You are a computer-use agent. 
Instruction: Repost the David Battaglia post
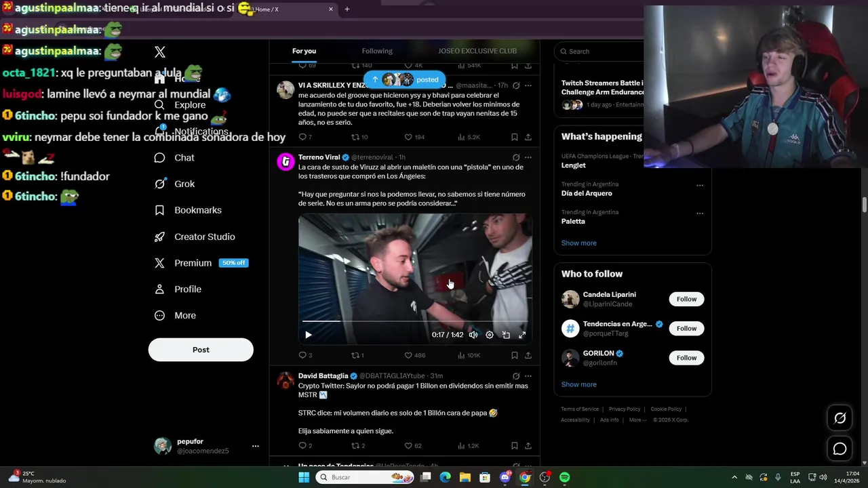click(x=358, y=445)
